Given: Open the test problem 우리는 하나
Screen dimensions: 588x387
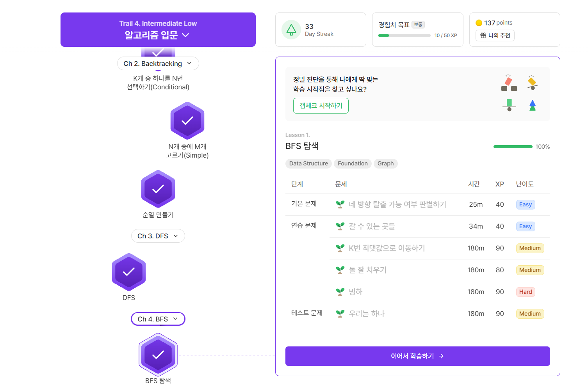Looking at the screenshot, I should 367,314.
